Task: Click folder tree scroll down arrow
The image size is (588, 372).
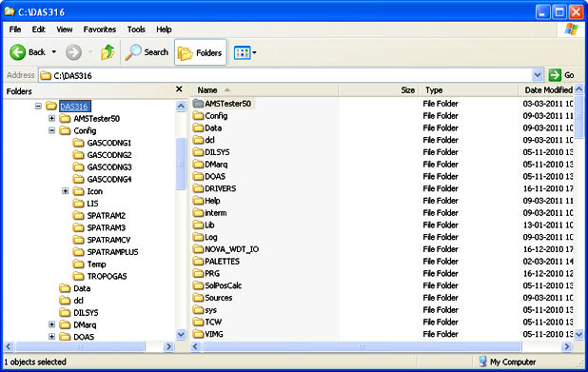Action: pos(181,334)
